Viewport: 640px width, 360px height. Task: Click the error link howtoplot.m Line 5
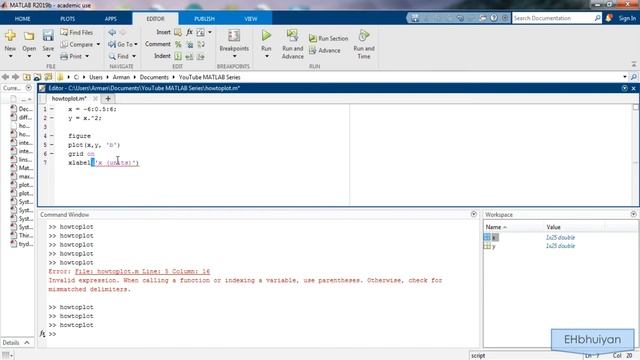(142, 271)
